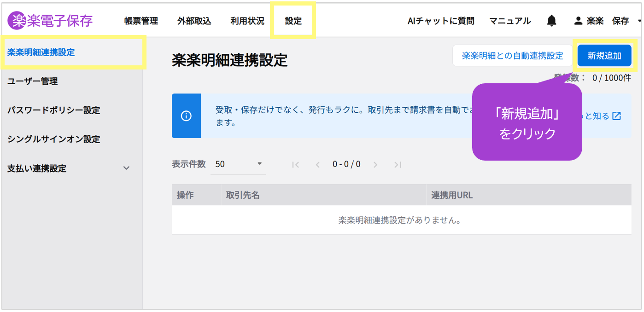Go to first page pagination icon
Viewport: 644px width, 312px height.
click(x=296, y=164)
